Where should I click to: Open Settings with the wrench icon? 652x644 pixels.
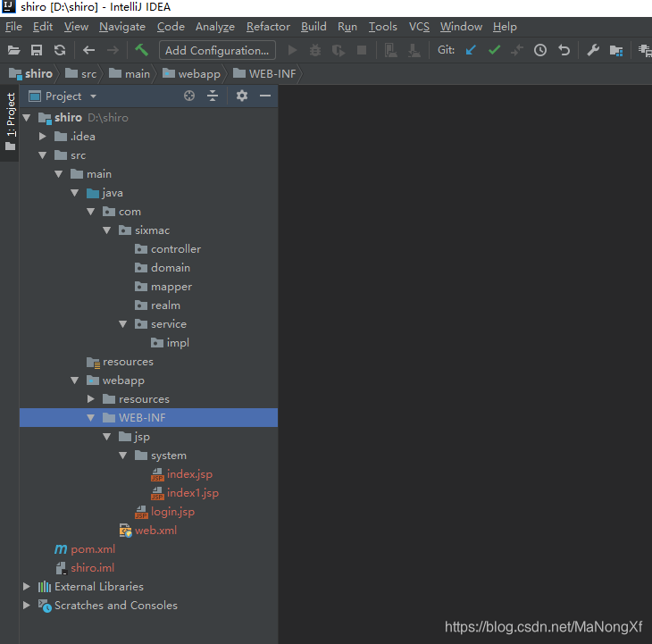(592, 50)
